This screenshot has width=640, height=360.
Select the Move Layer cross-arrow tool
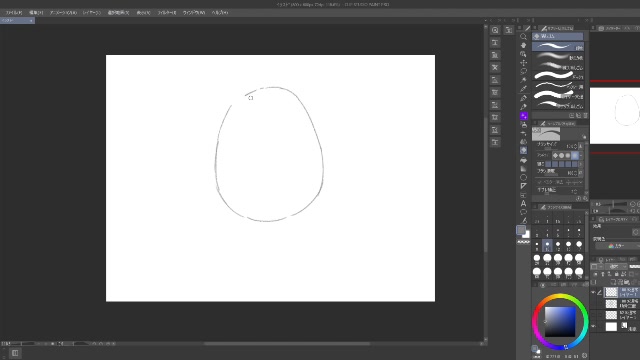click(x=523, y=62)
